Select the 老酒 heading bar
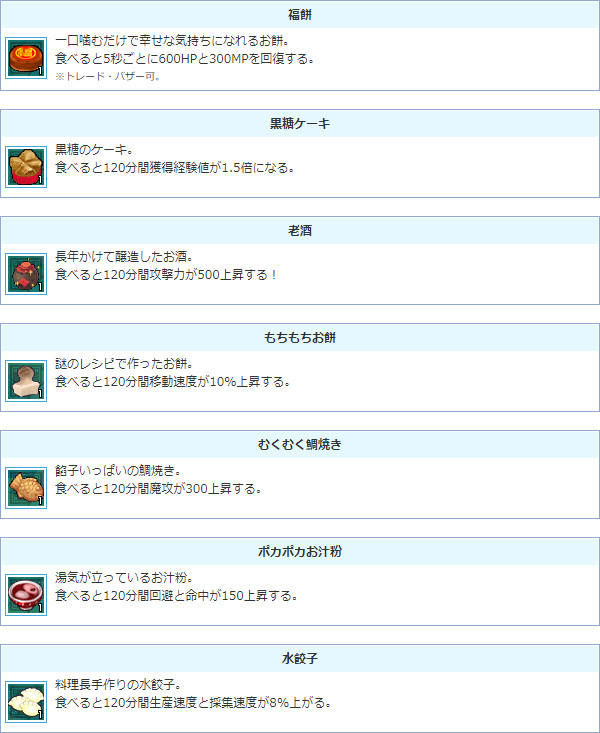 click(x=300, y=231)
